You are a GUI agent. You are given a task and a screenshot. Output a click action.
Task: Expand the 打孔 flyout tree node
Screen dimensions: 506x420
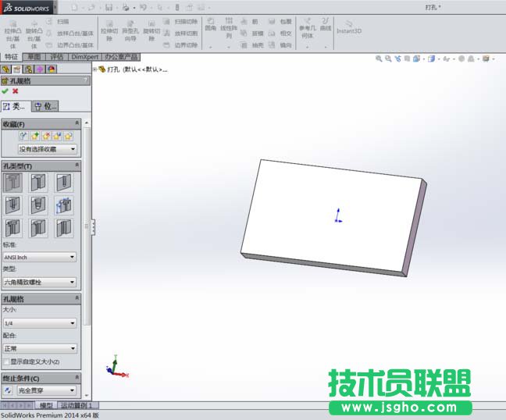[95, 69]
